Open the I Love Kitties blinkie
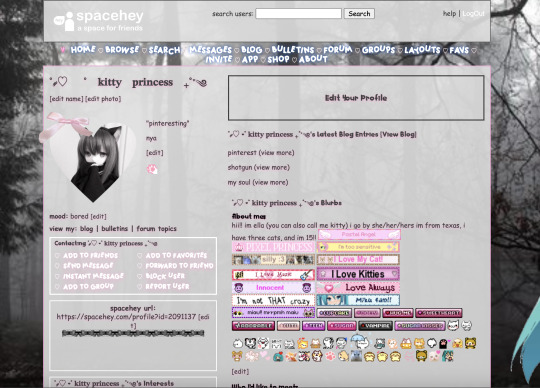 (358, 274)
